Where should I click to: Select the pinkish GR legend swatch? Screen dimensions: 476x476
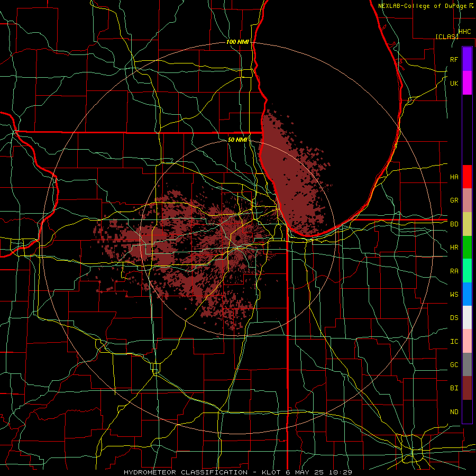click(x=467, y=200)
